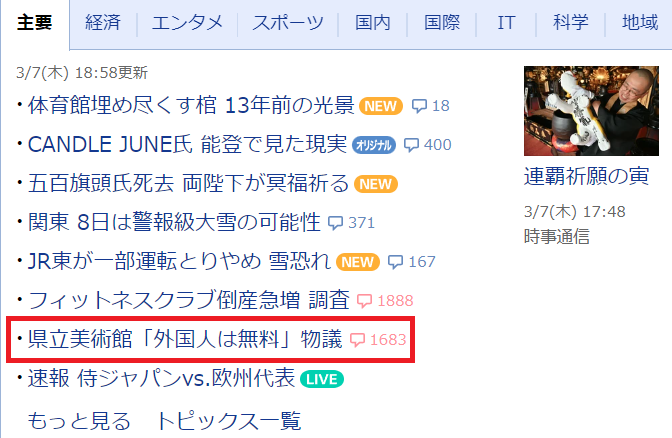Open the comment bubble with 167 count

[395, 262]
